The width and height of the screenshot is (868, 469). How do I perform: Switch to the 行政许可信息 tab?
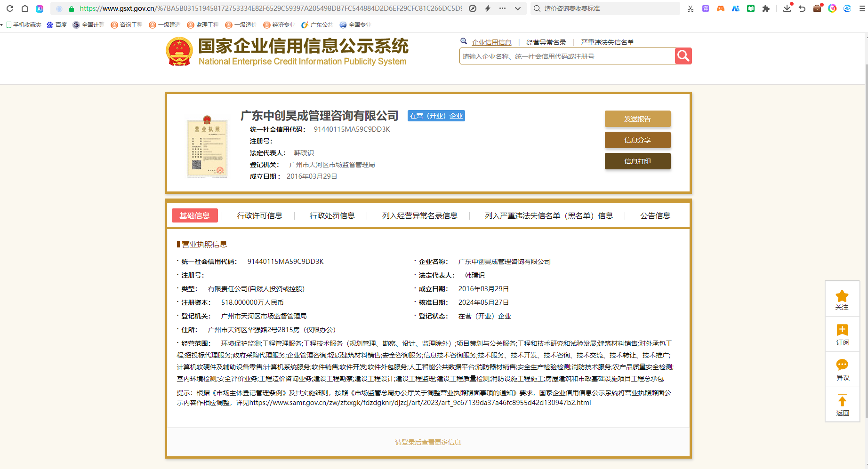tap(259, 215)
